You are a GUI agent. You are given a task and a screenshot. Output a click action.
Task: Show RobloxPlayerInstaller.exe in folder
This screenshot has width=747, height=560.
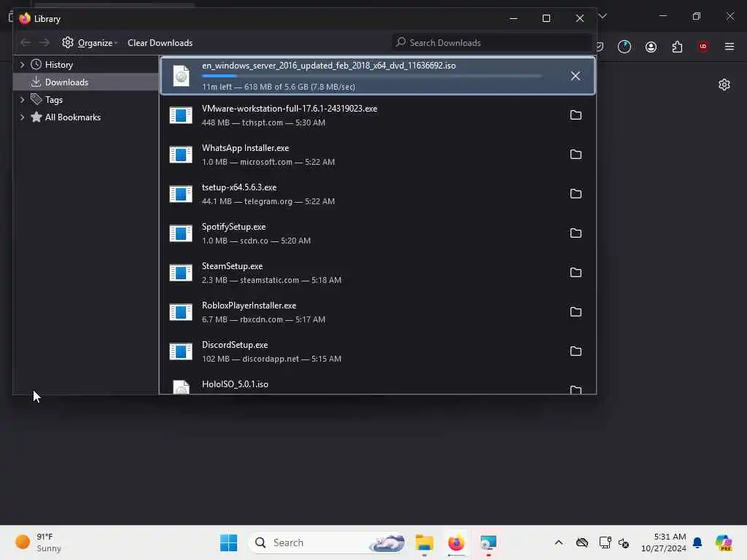(576, 311)
